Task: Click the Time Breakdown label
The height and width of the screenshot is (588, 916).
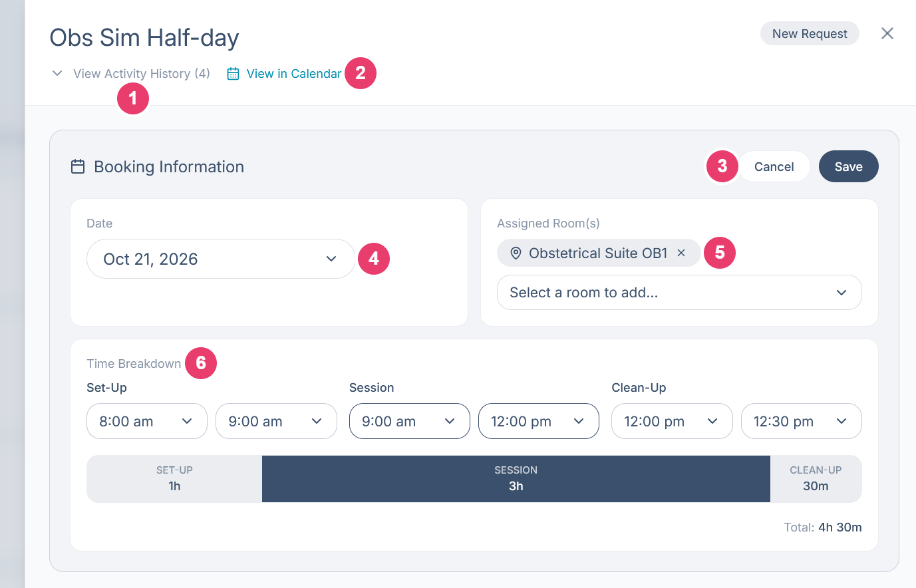Action: [x=134, y=364]
